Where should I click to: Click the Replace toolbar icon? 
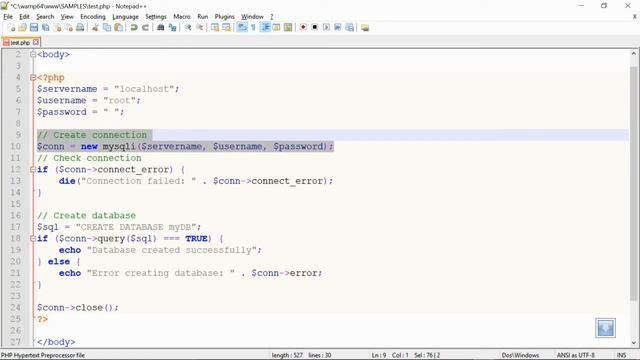click(x=172, y=28)
